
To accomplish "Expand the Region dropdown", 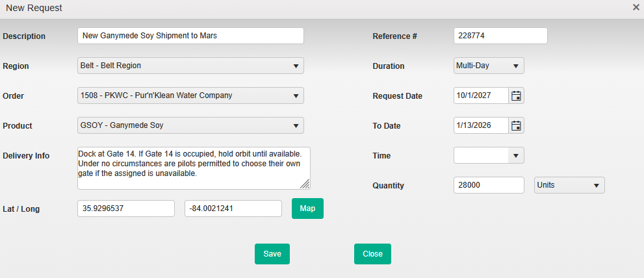I will tap(190, 66).
